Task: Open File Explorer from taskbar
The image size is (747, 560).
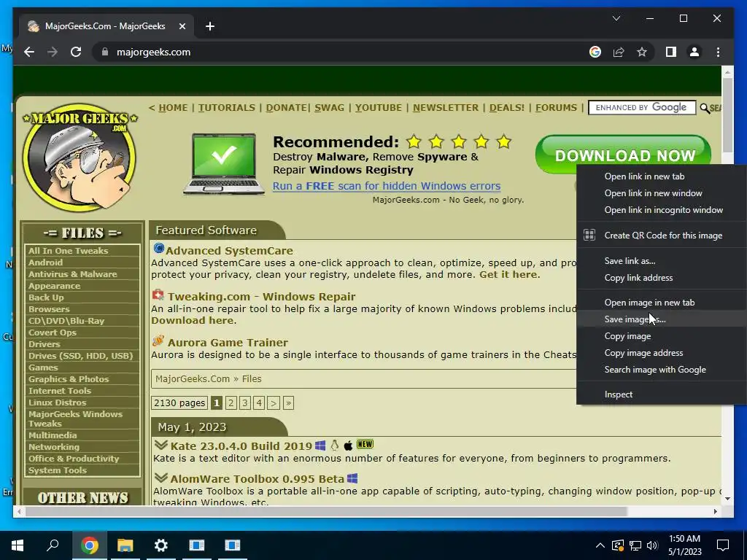Action: (x=125, y=545)
